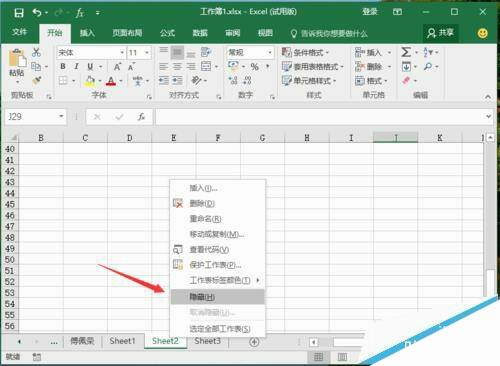The width and height of the screenshot is (500, 366).
Task: Click the Insert Function fx button
Action: tap(141, 117)
